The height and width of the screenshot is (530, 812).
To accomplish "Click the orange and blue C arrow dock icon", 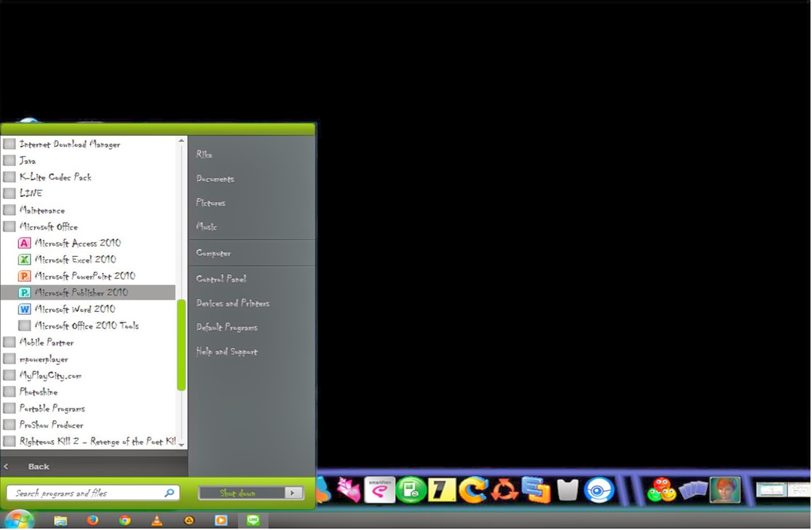I will pyautogui.click(x=473, y=490).
